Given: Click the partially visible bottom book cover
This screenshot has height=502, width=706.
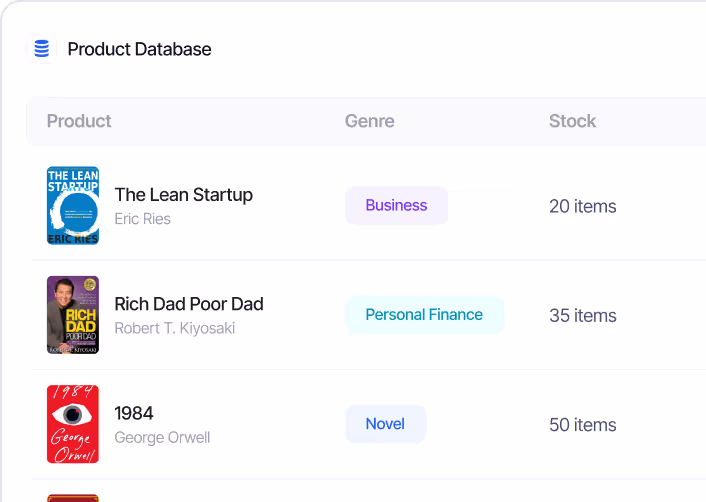Looking at the screenshot, I should pyautogui.click(x=73, y=498).
